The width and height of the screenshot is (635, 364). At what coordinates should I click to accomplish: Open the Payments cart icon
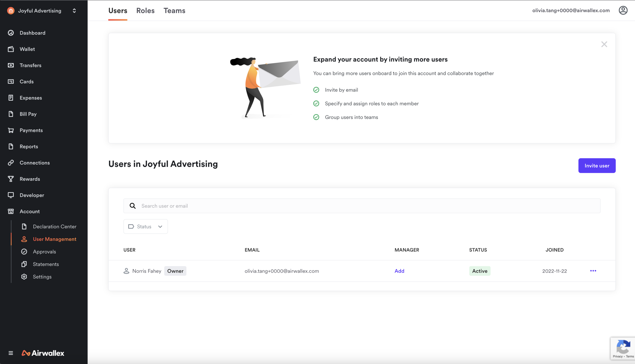click(11, 130)
